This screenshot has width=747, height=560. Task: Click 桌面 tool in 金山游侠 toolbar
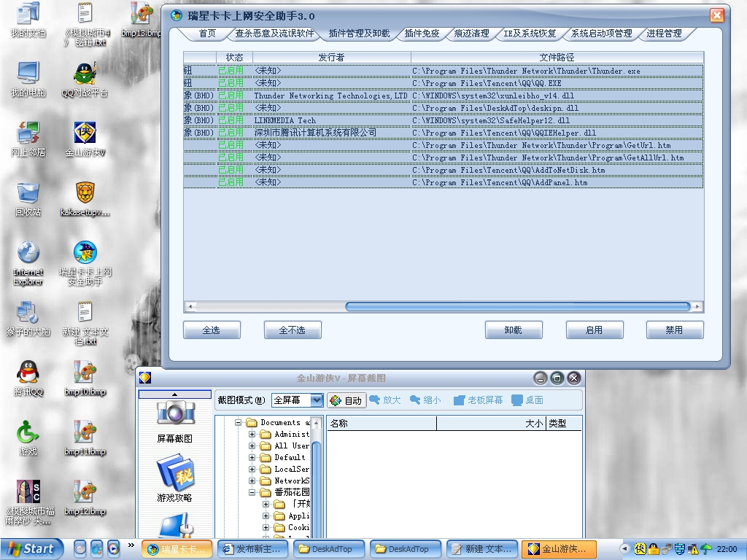[x=527, y=400]
